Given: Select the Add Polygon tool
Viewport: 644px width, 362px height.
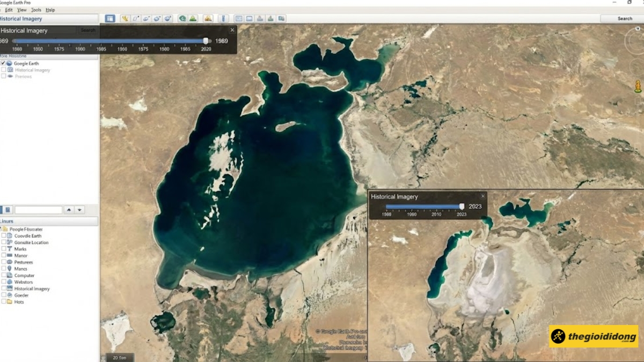Looking at the screenshot, I should tap(135, 18).
